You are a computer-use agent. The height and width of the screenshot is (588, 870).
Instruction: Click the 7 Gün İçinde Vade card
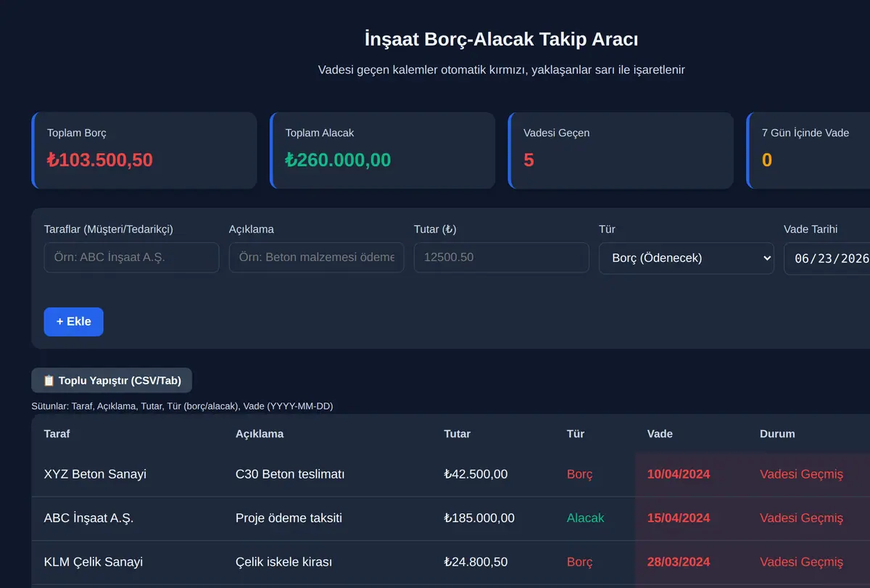808,150
